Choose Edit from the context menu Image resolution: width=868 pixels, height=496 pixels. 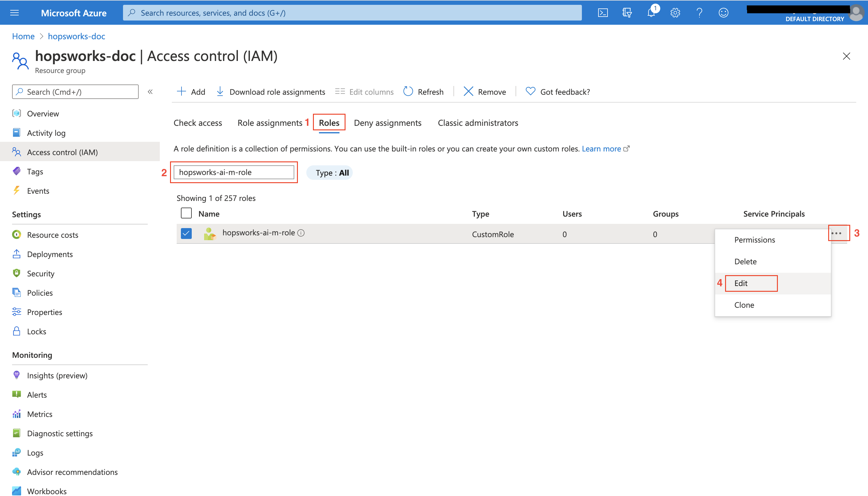point(741,283)
